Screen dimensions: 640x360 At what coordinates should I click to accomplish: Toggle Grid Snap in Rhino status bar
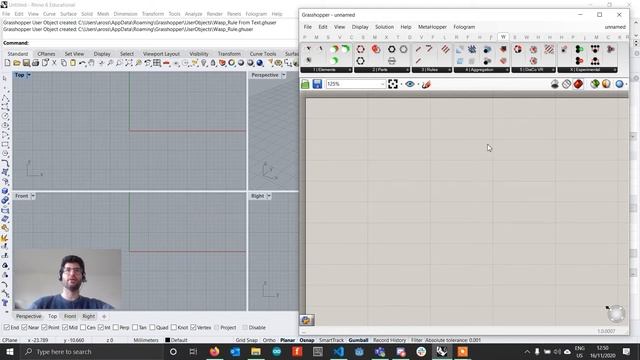point(246,340)
